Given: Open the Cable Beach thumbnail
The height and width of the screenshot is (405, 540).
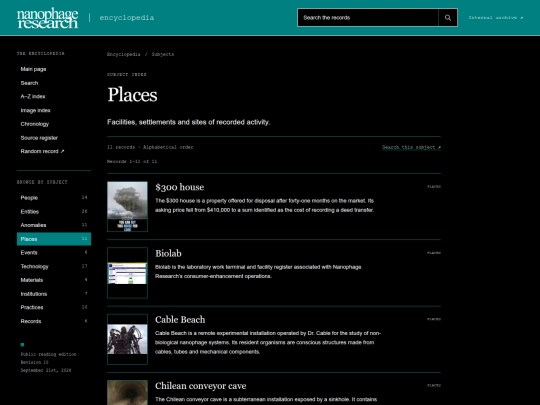Looking at the screenshot, I should point(127,339).
